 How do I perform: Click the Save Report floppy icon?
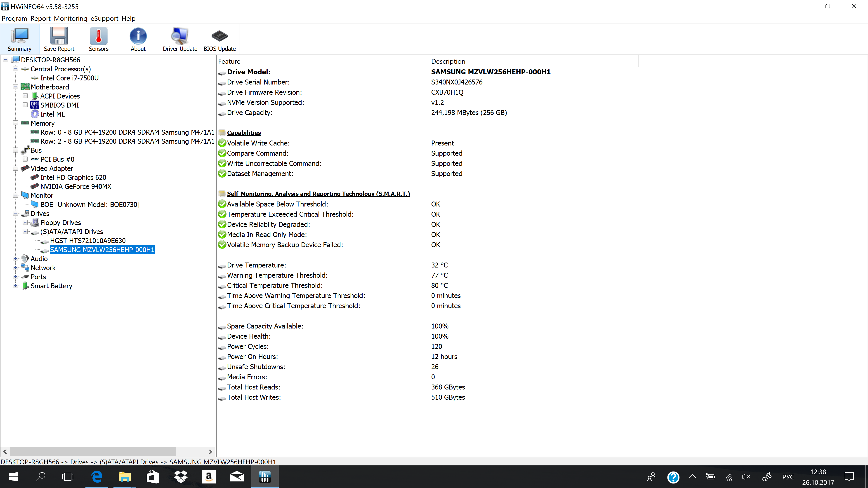click(x=59, y=39)
